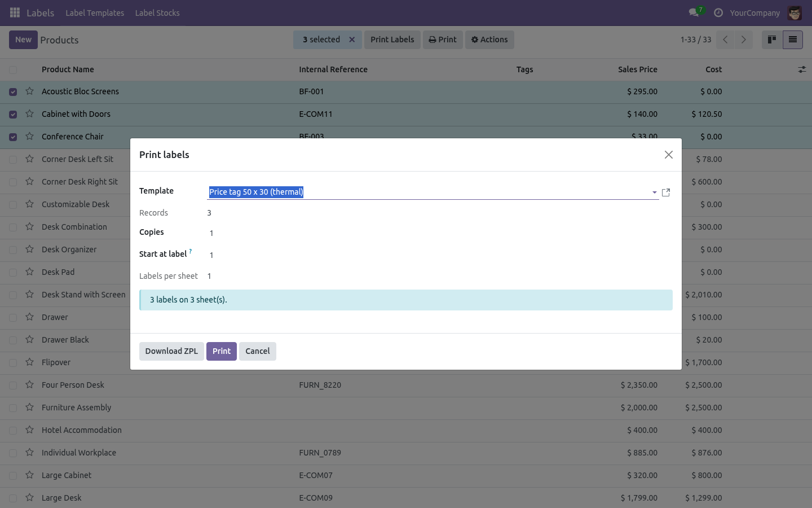Expand the Template dropdown arrow
This screenshot has width=812, height=508.
point(654,192)
